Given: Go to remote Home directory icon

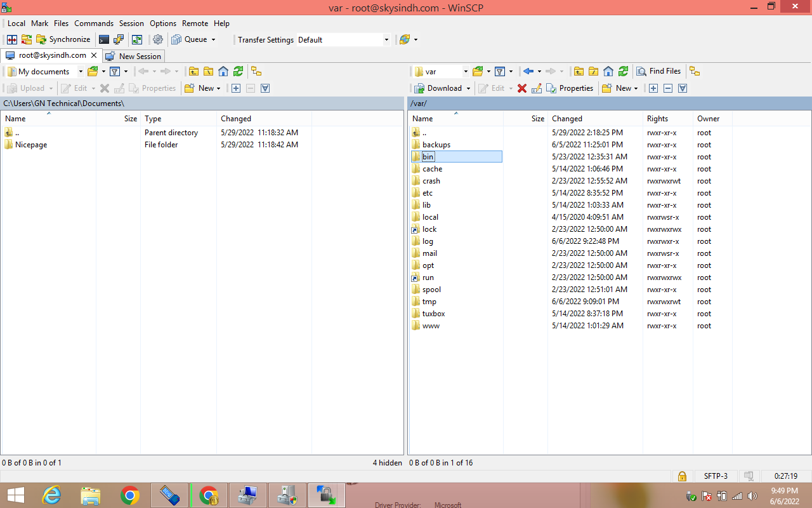Looking at the screenshot, I should click(x=608, y=72).
